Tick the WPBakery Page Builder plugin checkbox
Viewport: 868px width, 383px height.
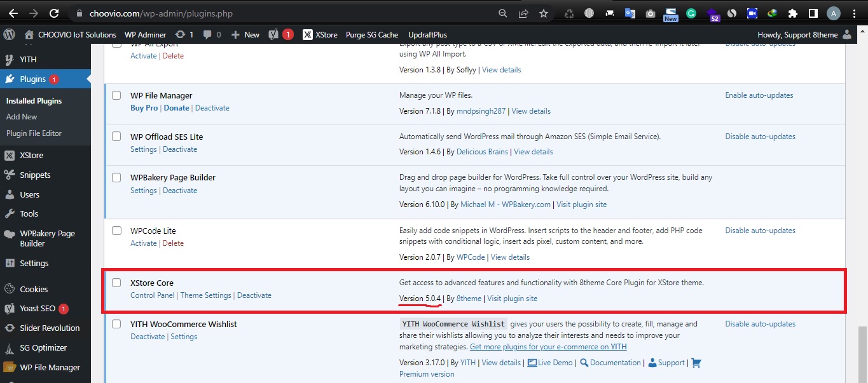[116, 178]
